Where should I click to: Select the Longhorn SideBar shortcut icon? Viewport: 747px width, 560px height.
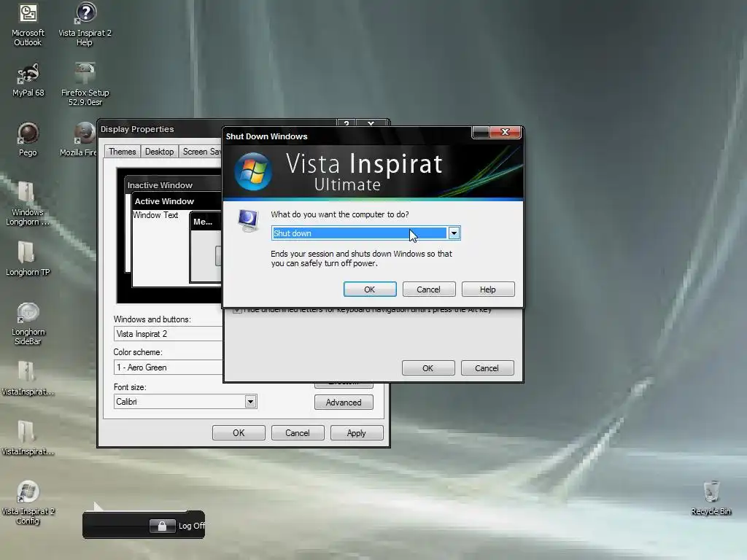tap(28, 323)
